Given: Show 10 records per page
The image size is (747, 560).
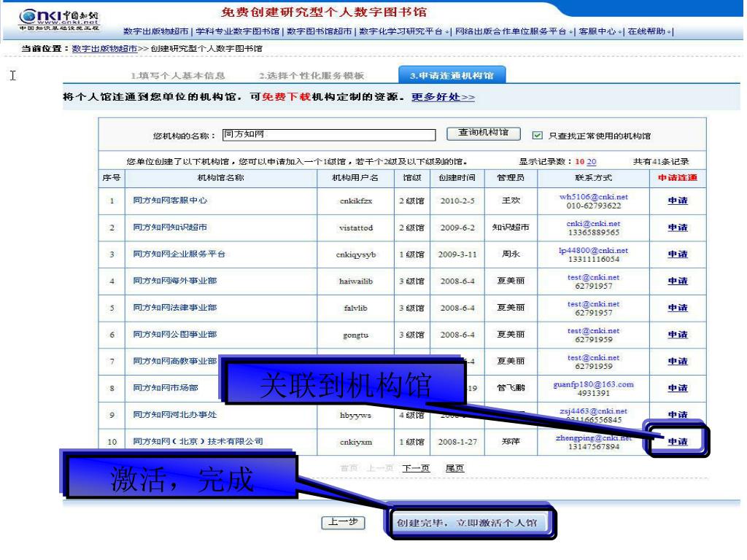Looking at the screenshot, I should (x=580, y=162).
